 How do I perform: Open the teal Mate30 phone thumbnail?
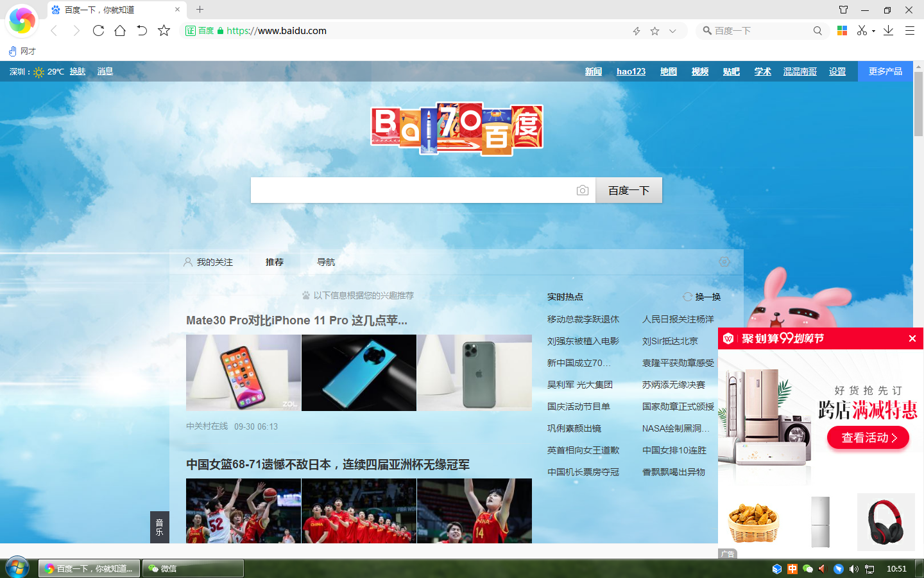click(x=359, y=372)
